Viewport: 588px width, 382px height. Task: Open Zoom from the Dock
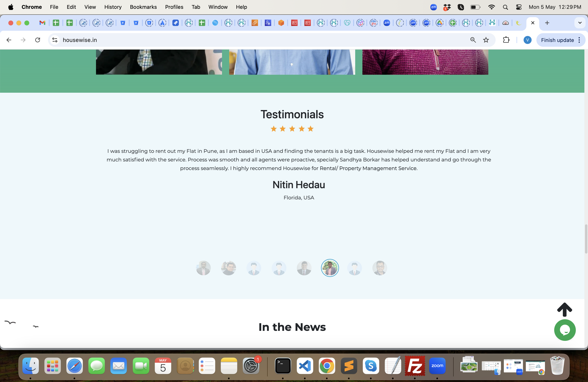pos(437,366)
